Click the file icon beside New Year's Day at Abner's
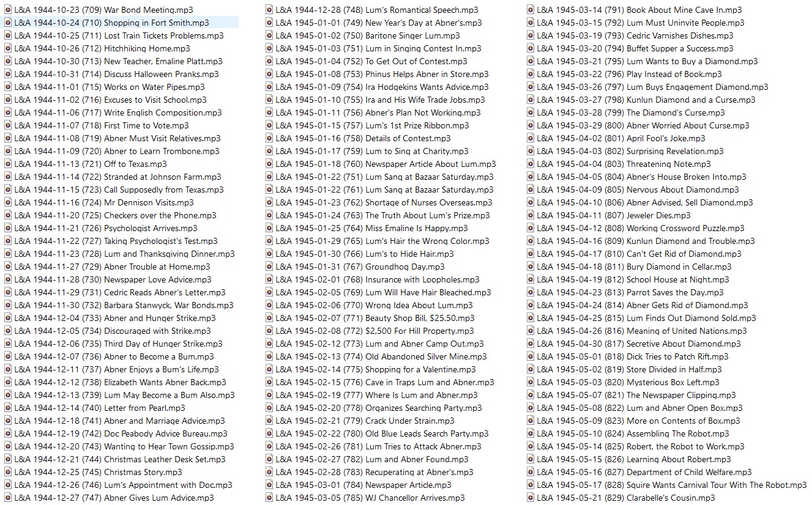 (269, 23)
